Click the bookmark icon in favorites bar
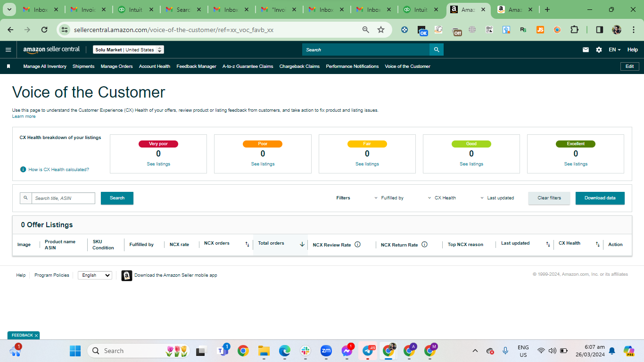 tap(8, 66)
